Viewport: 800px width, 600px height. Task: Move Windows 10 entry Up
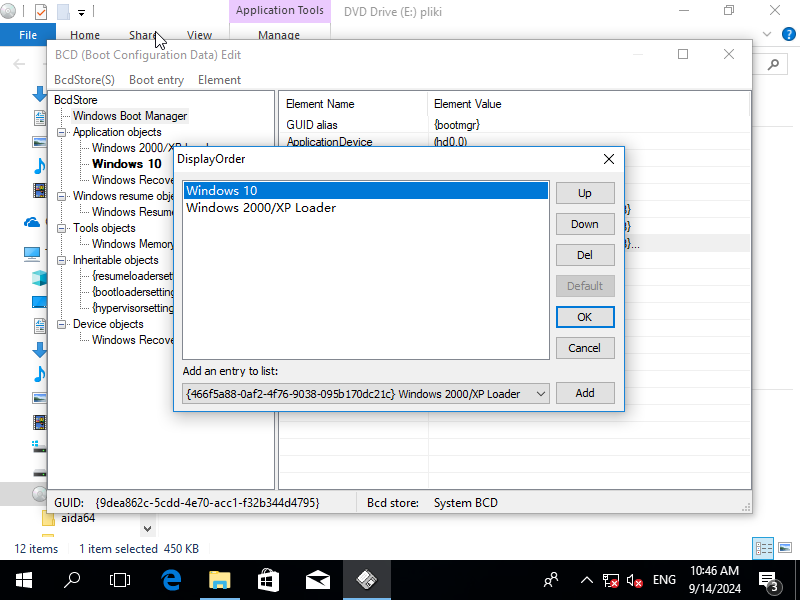coord(585,193)
